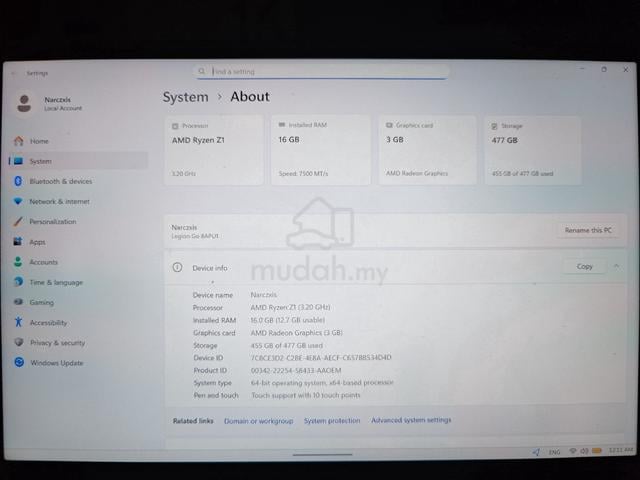Click the Network wifi icon in sidebar

point(18,201)
